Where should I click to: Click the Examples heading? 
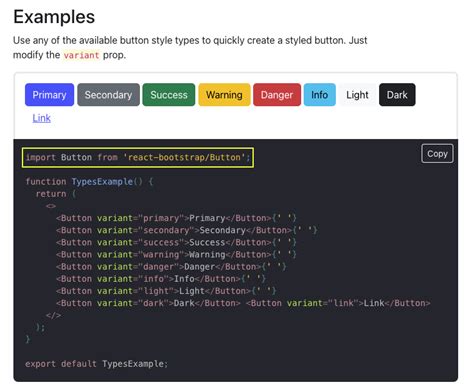(x=54, y=17)
